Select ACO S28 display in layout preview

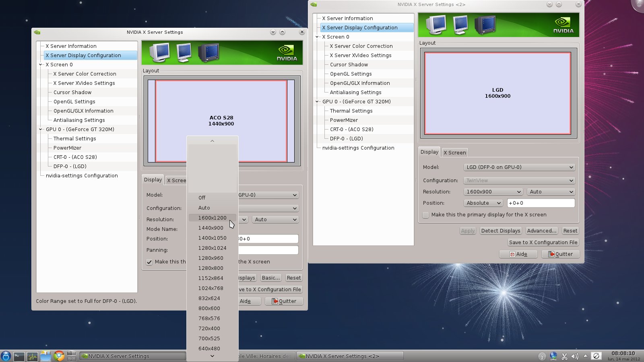[221, 121]
